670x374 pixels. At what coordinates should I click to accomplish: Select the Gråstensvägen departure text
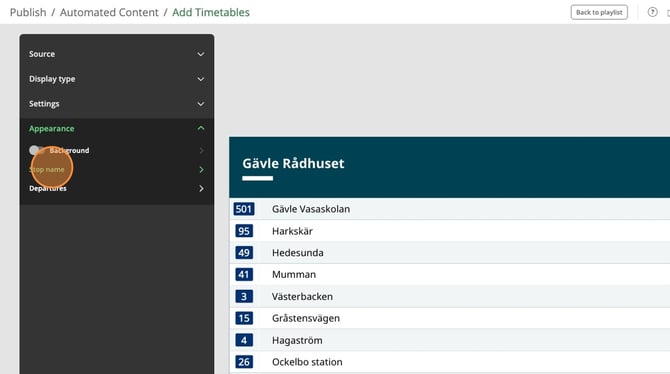306,318
